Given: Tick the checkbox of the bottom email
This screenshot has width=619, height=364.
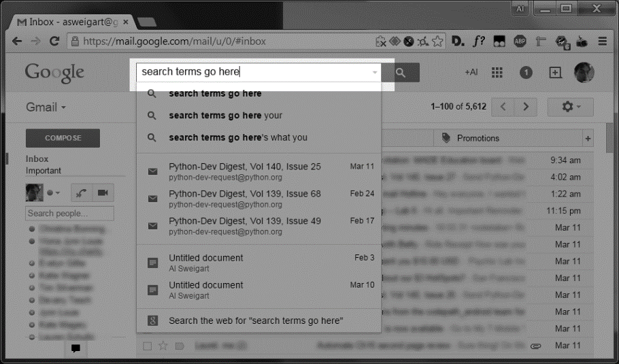Looking at the screenshot, I should (147, 346).
